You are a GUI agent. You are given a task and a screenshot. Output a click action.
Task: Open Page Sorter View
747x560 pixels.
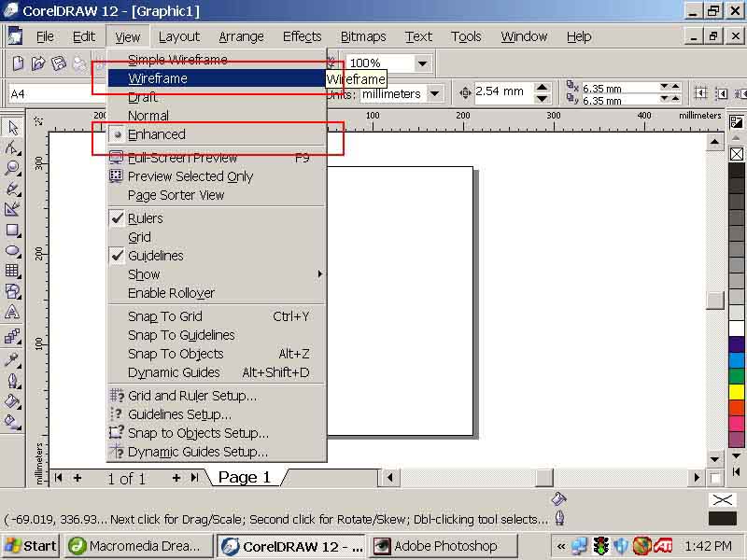pyautogui.click(x=218, y=195)
